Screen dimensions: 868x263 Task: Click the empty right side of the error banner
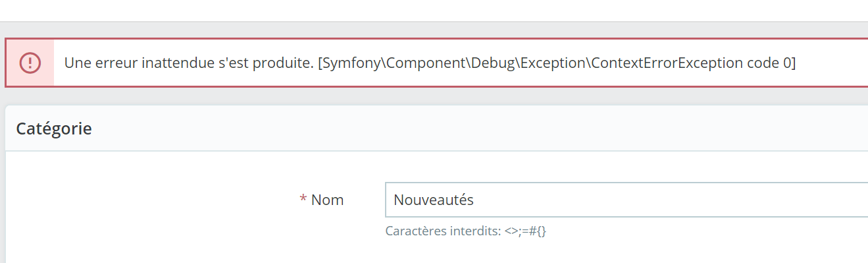point(832,63)
